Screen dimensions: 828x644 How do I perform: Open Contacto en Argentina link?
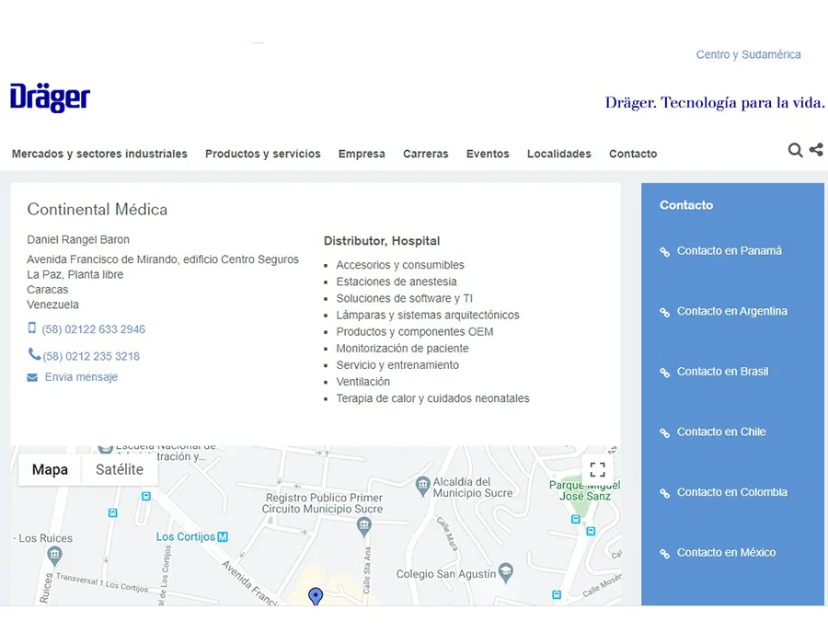[732, 311]
